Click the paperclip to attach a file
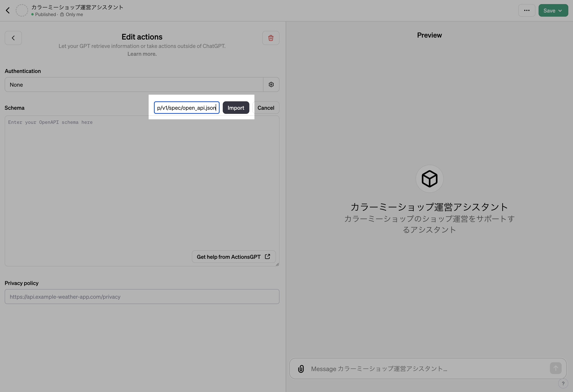573x392 pixels. (301, 369)
